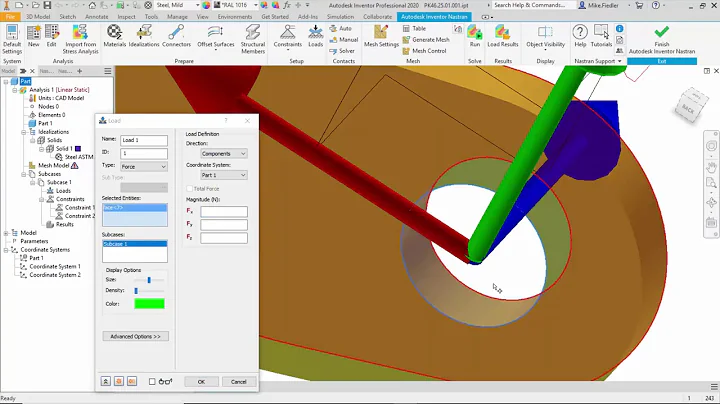
Task: Click the Fz magnitude field
Action: click(224, 238)
